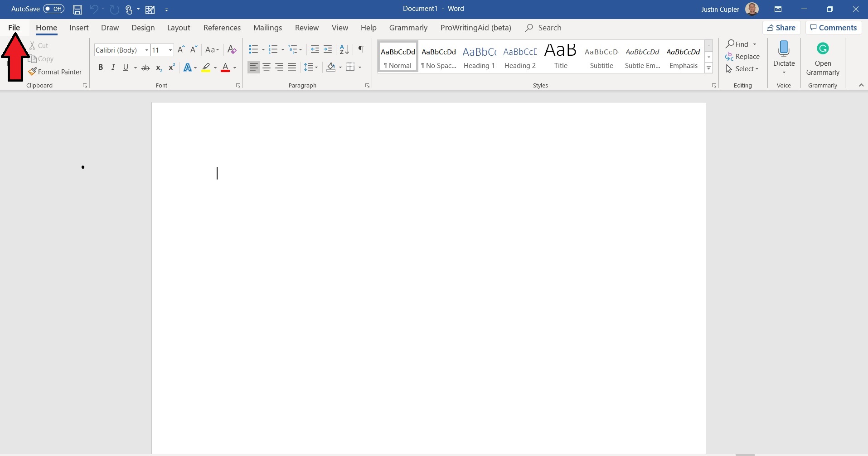The width and height of the screenshot is (868, 456).
Task: Shrink font size with the smaller A icon
Action: (194, 50)
